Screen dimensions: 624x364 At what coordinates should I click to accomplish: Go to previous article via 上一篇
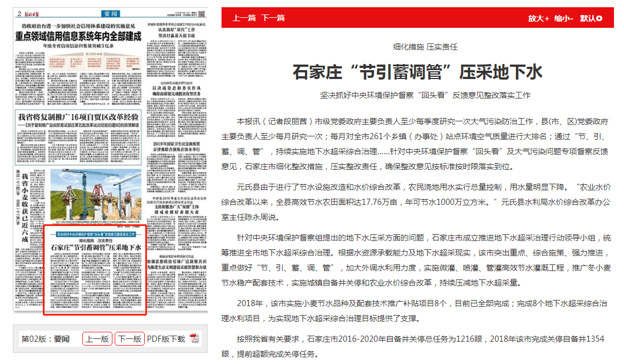click(244, 18)
